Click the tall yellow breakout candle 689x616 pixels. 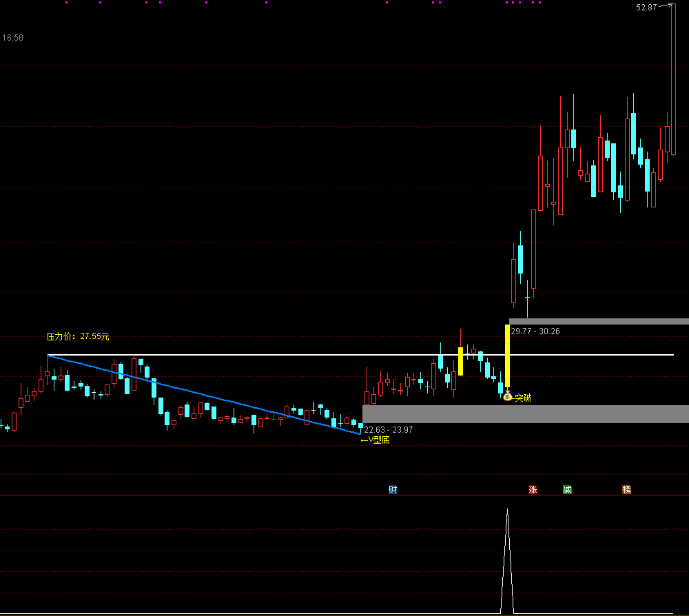coord(507,356)
